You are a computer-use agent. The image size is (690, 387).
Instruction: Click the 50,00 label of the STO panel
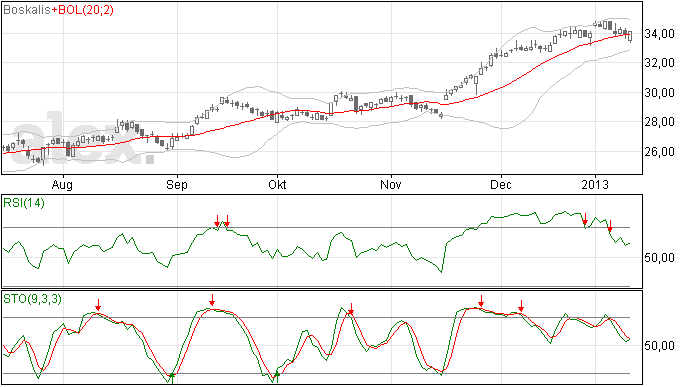659,346
